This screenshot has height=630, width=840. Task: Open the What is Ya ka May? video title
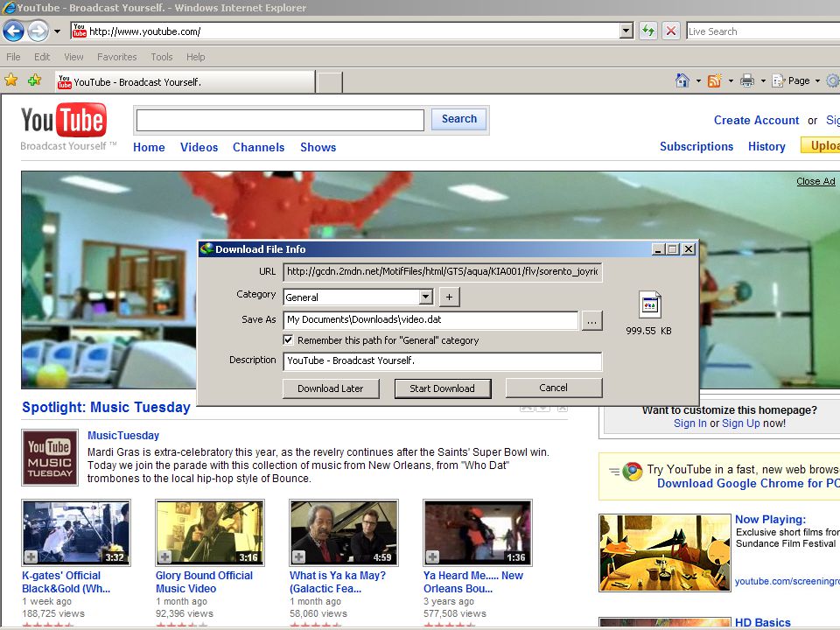(338, 582)
